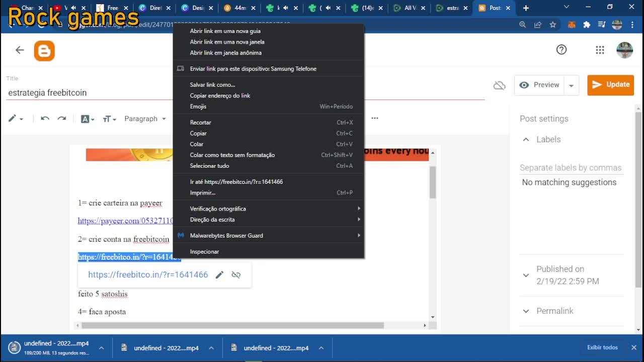Screen dimensions: 644x362
Task: Click the Undo arrow in editor toolbar
Action: 45,119
